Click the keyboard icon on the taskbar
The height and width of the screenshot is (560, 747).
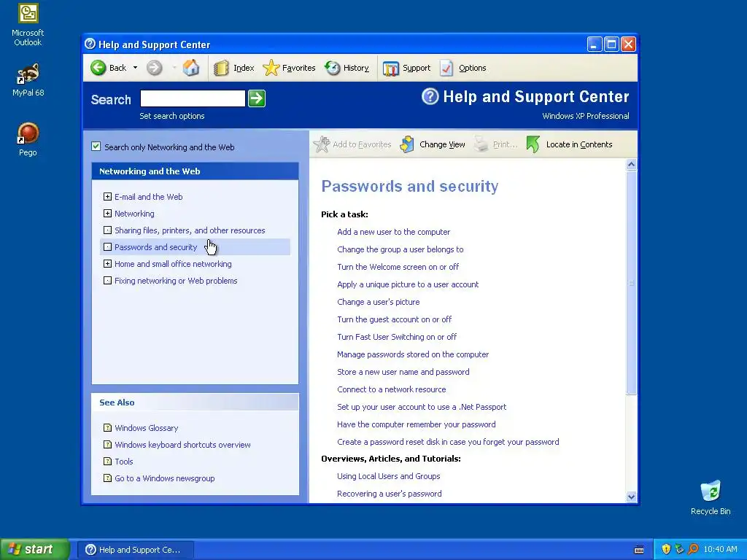click(639, 550)
